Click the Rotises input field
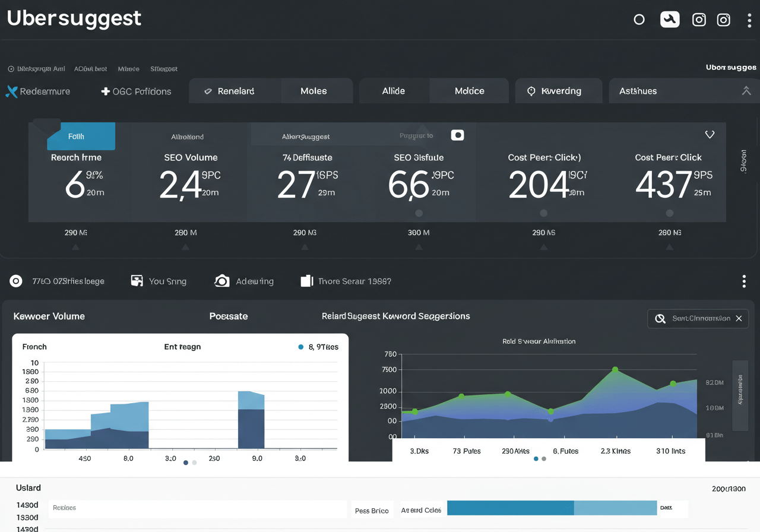This screenshot has height=532, width=760. click(197, 509)
